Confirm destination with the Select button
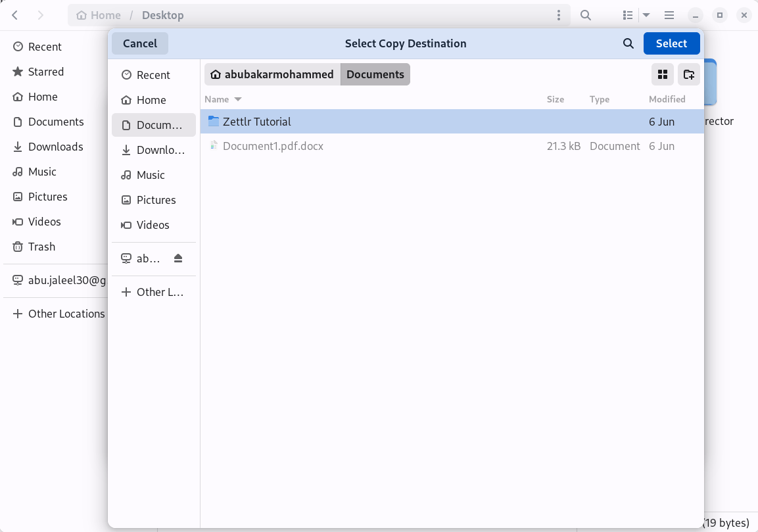 671,43
